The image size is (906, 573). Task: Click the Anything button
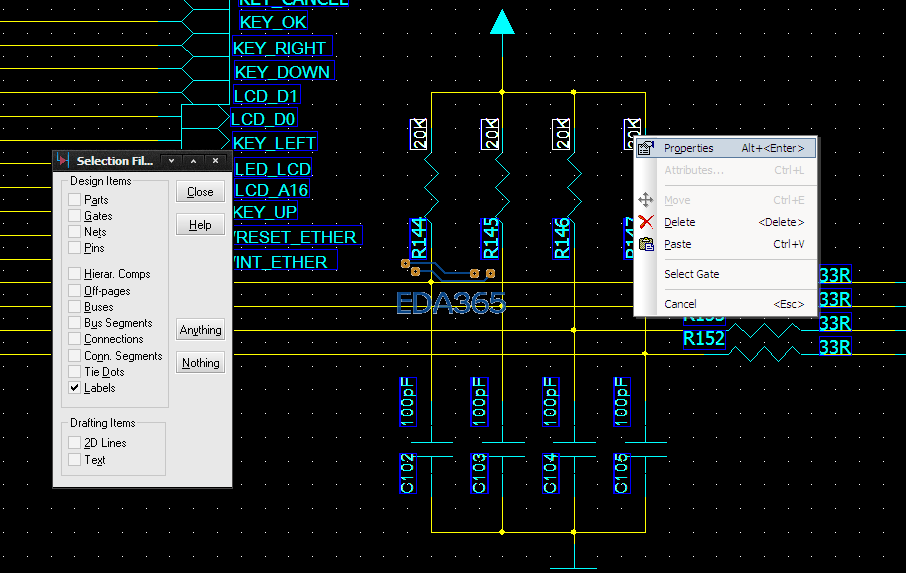point(200,330)
